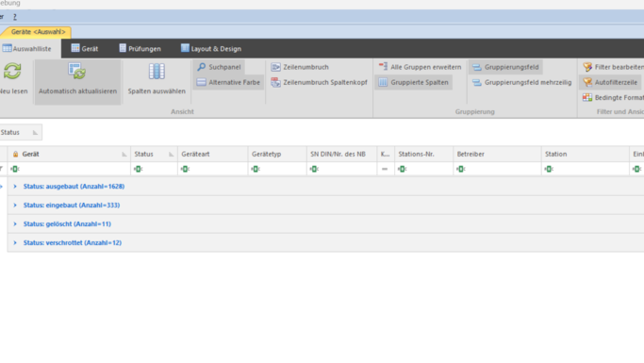Click Zeilenumbruch Spaltenkopf icon
Image resolution: width=644 pixels, height=363 pixels.
coord(275,82)
